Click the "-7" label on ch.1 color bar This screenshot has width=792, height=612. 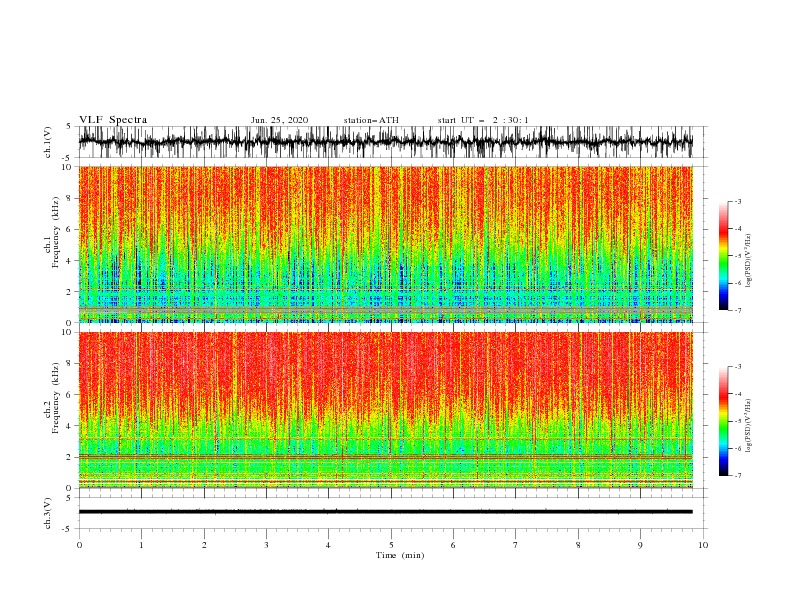coord(737,310)
